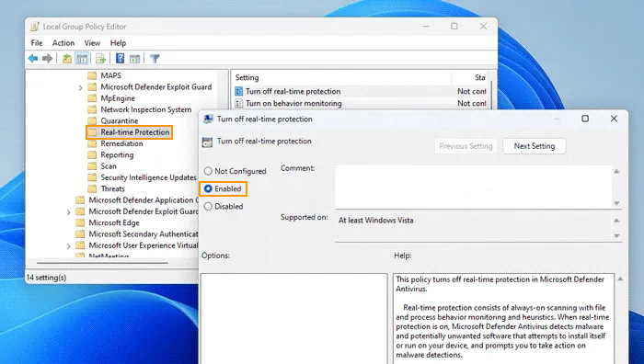The image size is (644, 364).
Task: Maximize the Turn off real-time protection dialog
Action: point(585,119)
